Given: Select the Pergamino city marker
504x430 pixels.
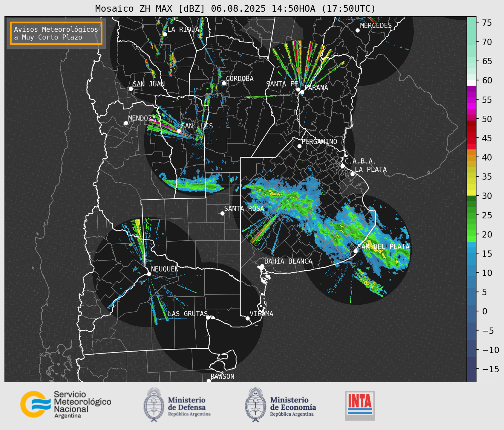Looking at the screenshot, I should coord(299,146).
